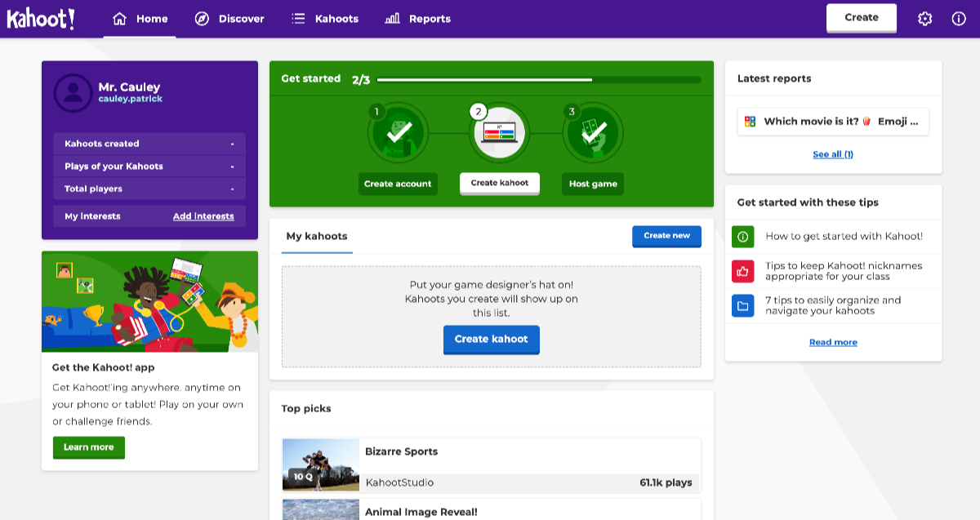Click step 3 Host game checkmark icon
This screenshot has width=980, height=520.
pos(593,133)
